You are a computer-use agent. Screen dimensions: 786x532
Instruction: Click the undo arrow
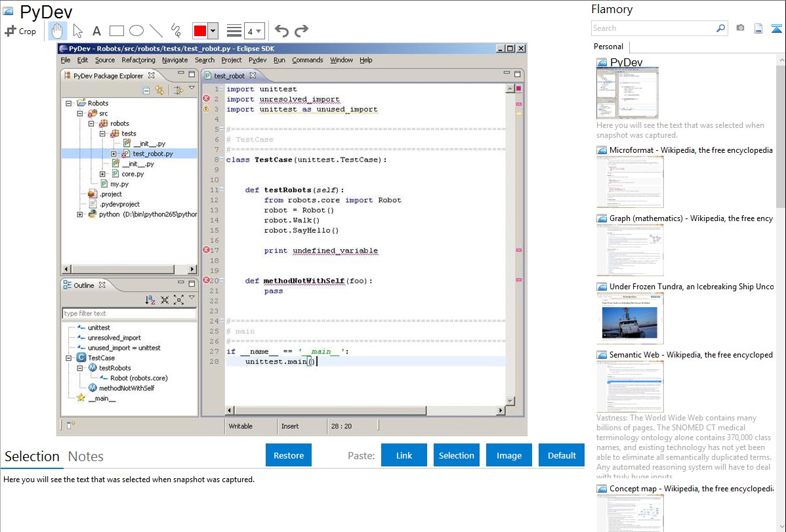point(281,31)
